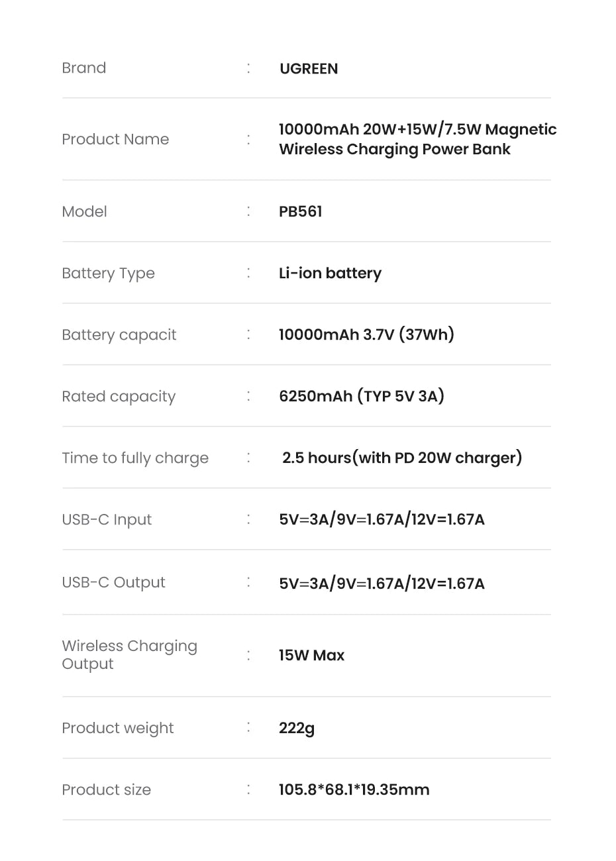Image resolution: width=616 pixels, height=861 pixels.
Task: Click the Li-ion battery value
Action: (330, 274)
